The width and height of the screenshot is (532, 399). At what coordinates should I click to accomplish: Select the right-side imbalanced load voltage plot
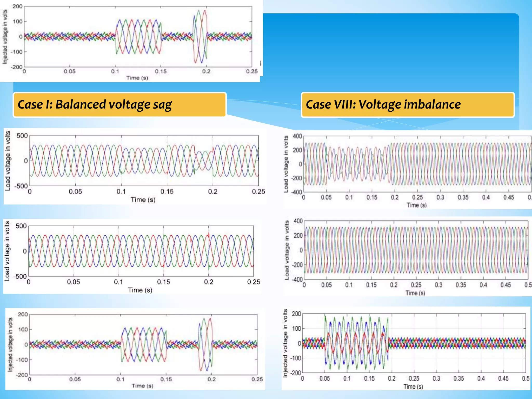pyautogui.click(x=417, y=164)
